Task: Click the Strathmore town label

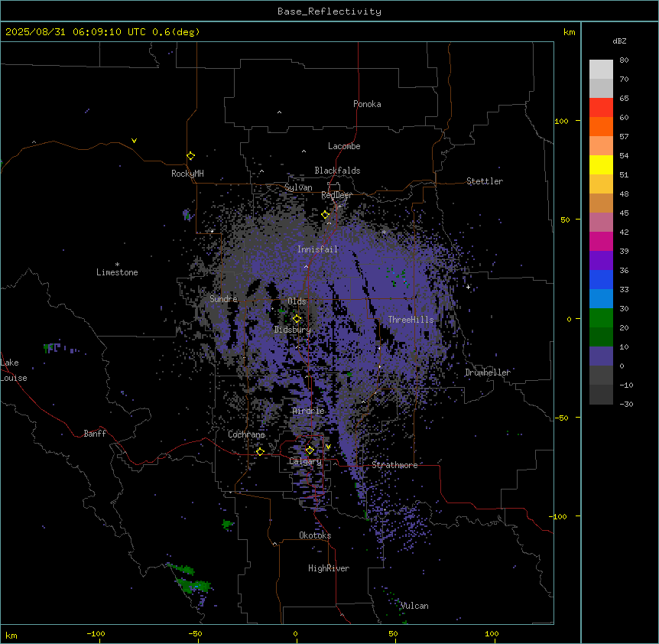Action: coord(394,465)
